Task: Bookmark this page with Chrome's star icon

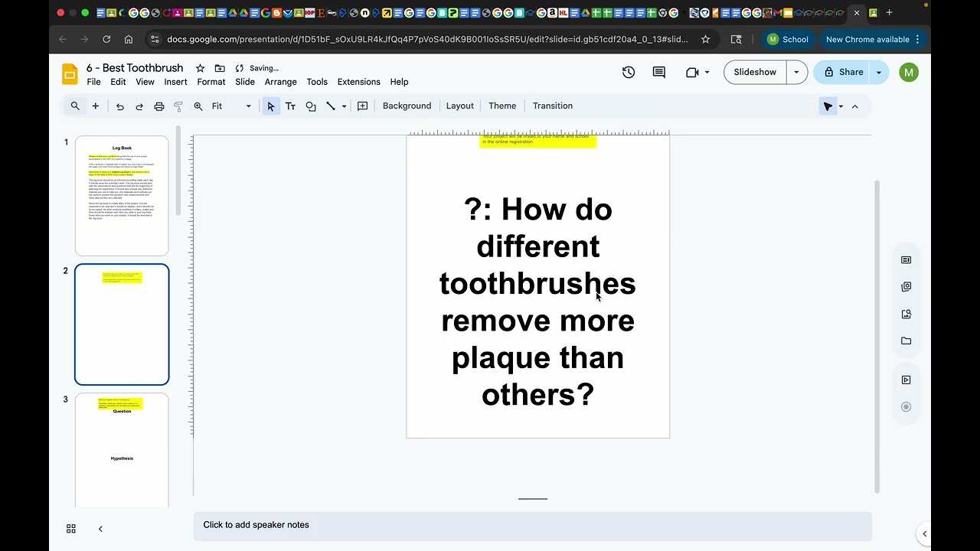Action: (x=706, y=39)
